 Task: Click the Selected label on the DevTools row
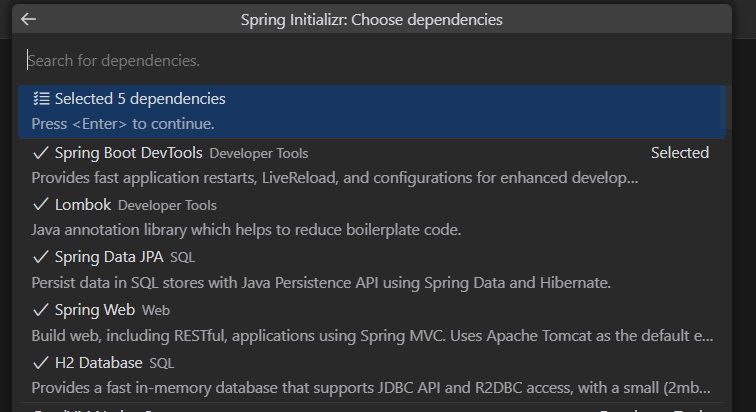coord(679,153)
